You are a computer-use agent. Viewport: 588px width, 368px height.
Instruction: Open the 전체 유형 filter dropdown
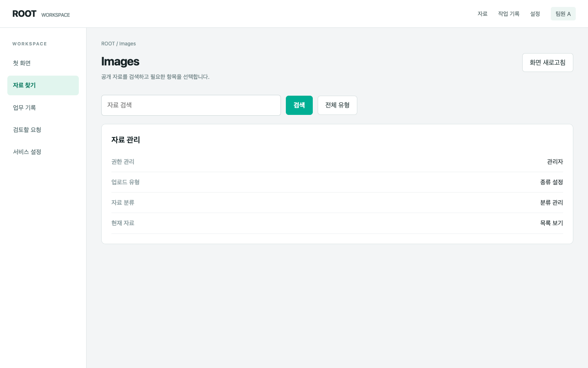click(337, 105)
